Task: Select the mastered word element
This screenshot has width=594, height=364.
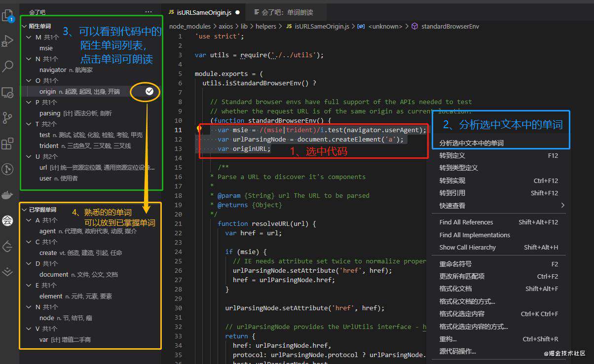Action: (90, 296)
